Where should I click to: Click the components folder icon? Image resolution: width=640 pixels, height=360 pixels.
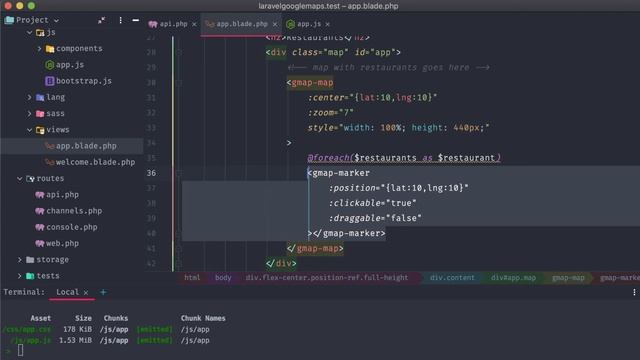(x=50, y=49)
